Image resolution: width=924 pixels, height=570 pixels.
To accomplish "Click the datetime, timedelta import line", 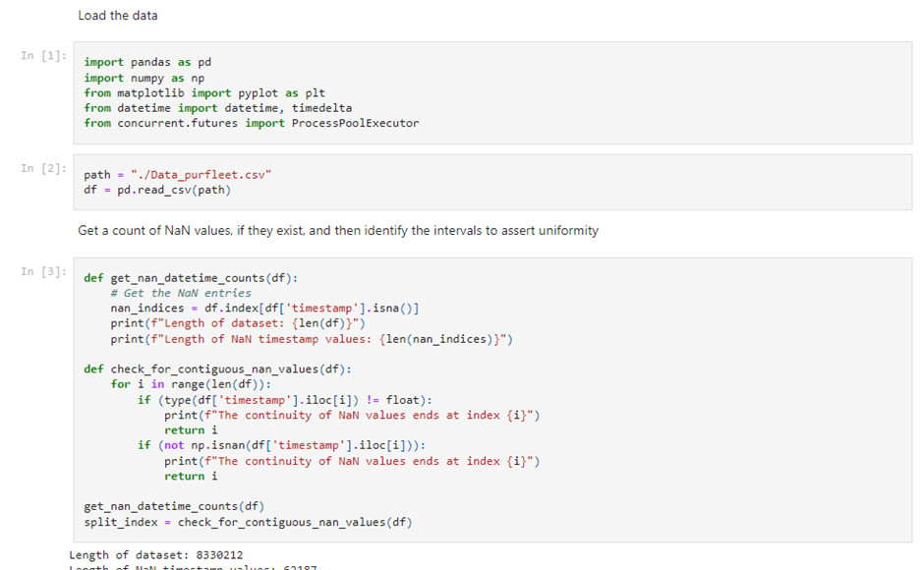I will [218, 108].
